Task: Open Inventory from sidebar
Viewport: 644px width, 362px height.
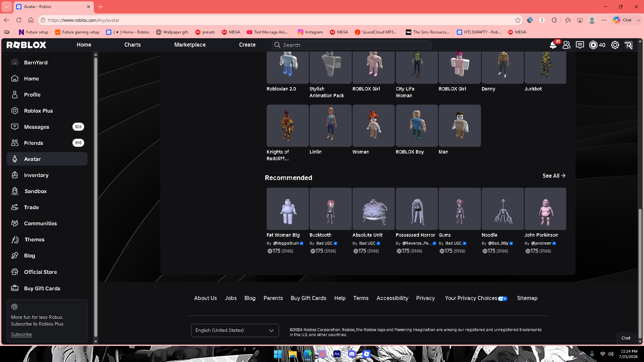Action: pyautogui.click(x=47, y=175)
